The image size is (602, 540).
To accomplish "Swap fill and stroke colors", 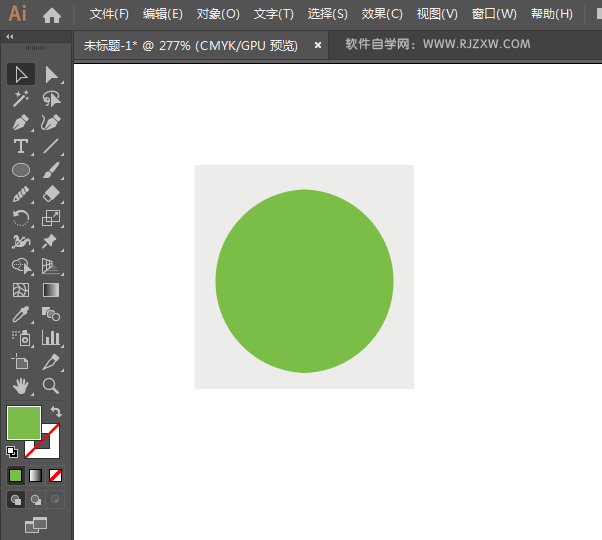I will (56, 411).
